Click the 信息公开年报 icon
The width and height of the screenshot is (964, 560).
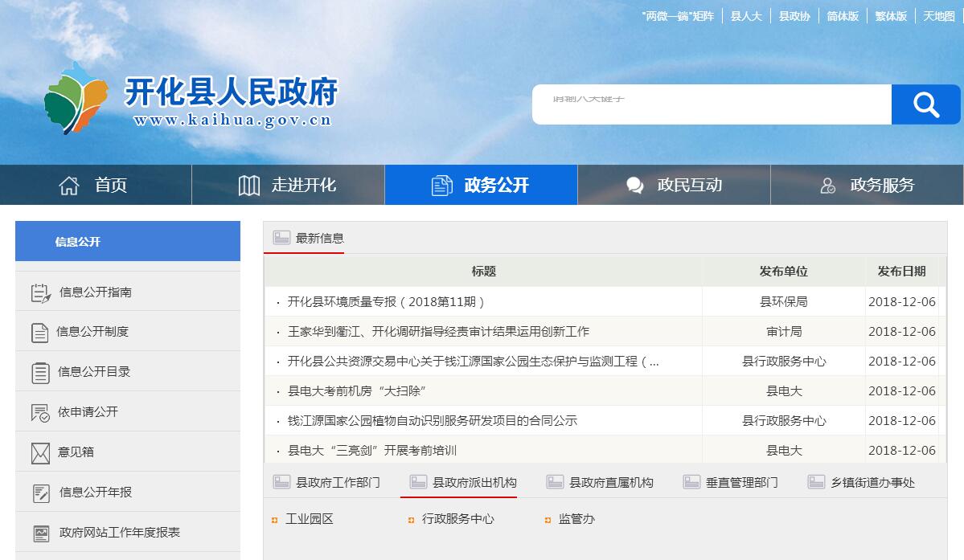40,493
